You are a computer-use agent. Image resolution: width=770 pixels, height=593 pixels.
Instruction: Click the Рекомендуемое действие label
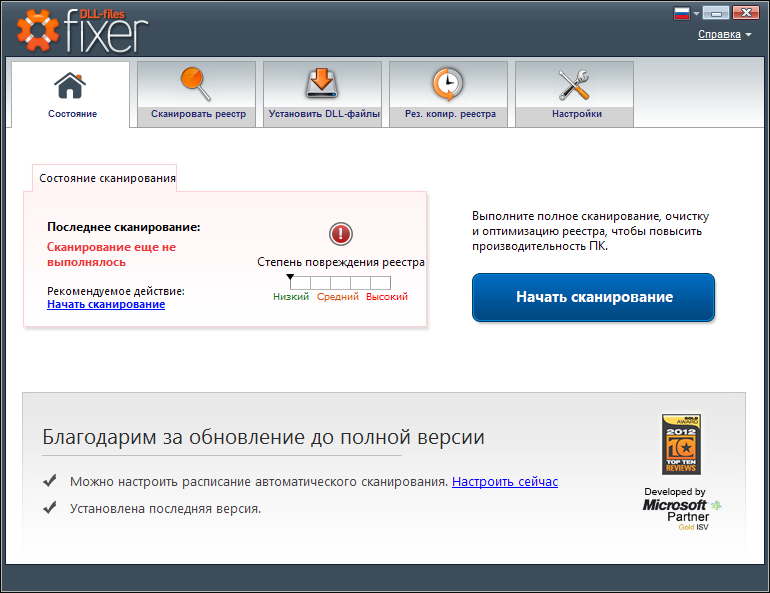click(x=116, y=291)
